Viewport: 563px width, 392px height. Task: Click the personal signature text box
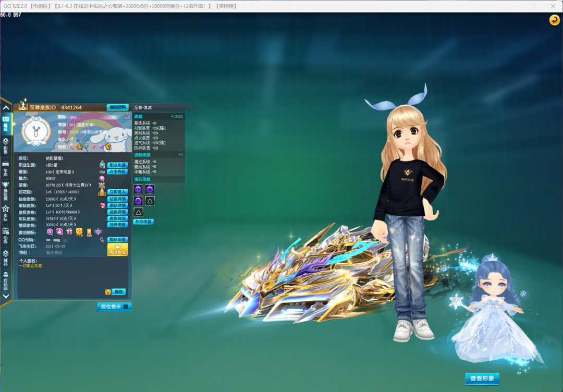tap(73, 278)
